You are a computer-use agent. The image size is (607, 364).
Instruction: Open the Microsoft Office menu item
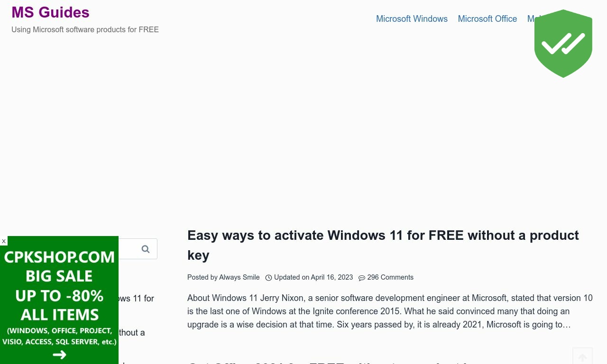tap(487, 19)
